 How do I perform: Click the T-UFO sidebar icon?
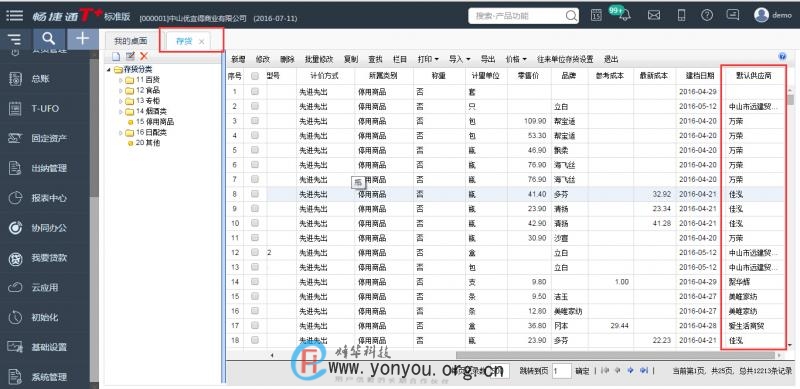15,108
